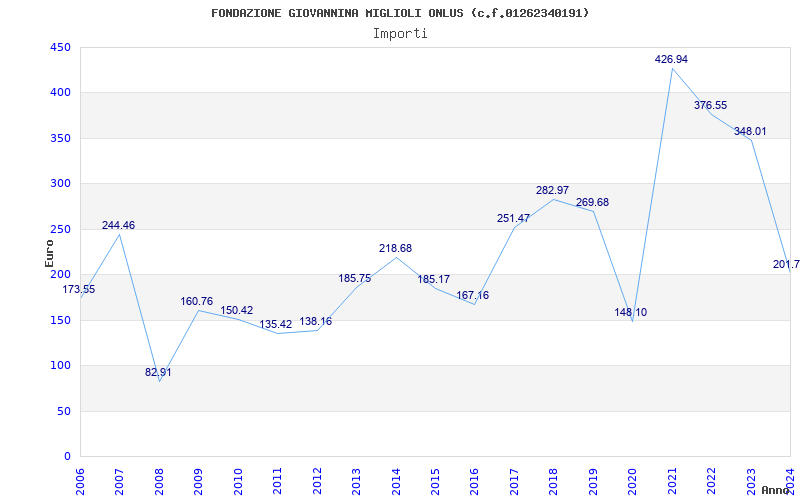Click the y-axis tick label 50
The height and width of the screenshot is (500, 800).
coord(64,411)
